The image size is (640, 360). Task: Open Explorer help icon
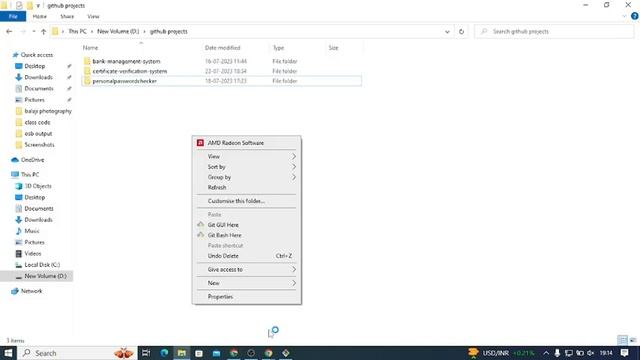click(x=634, y=16)
